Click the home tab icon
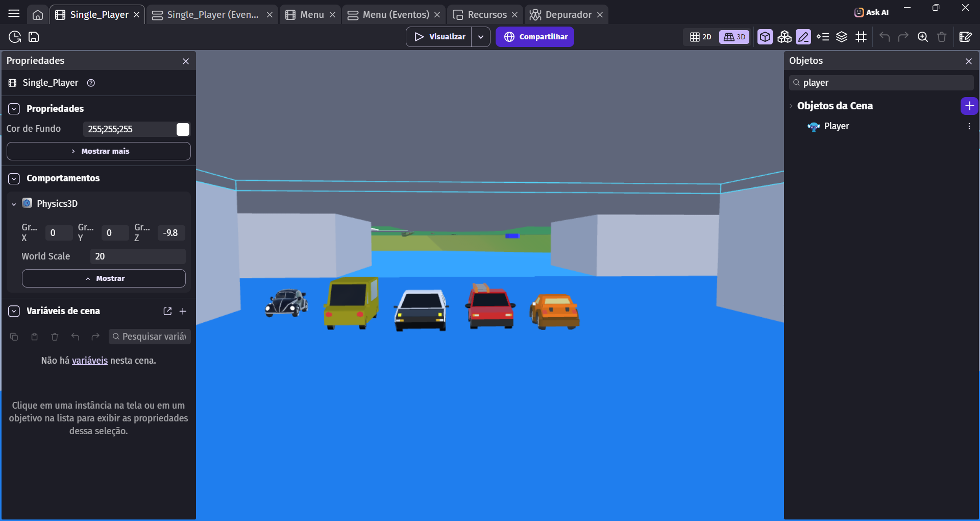The image size is (980, 521). click(38, 15)
